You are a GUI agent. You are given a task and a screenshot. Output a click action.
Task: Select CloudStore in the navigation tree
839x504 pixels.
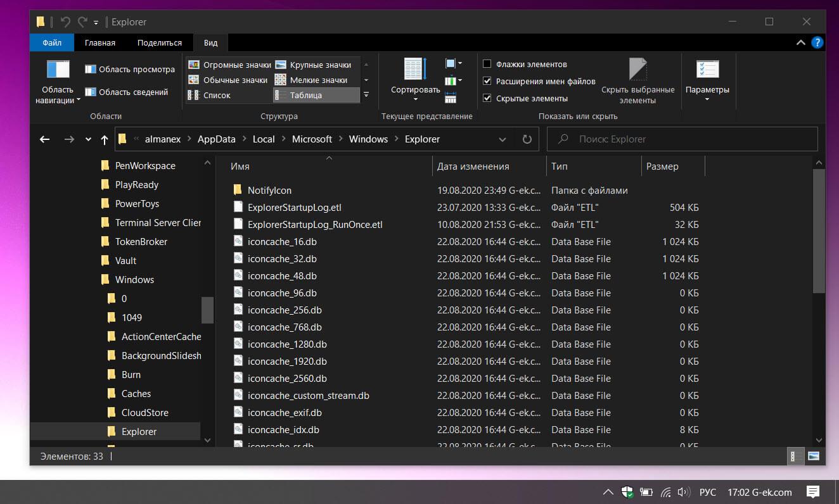click(x=145, y=412)
